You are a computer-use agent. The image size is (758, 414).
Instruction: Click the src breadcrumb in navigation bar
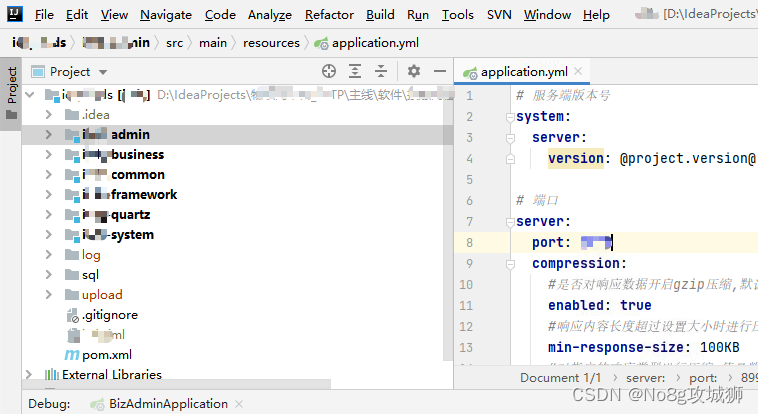(x=175, y=43)
